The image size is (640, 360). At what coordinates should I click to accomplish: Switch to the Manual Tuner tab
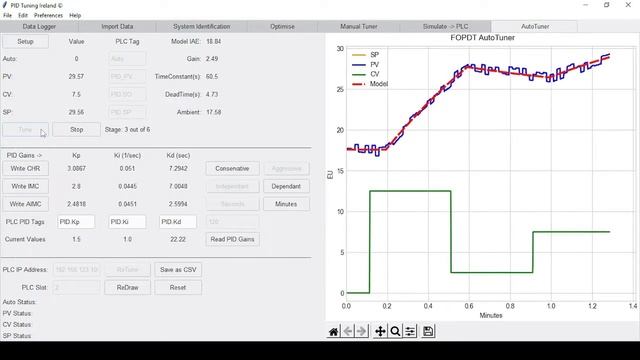coord(359,27)
